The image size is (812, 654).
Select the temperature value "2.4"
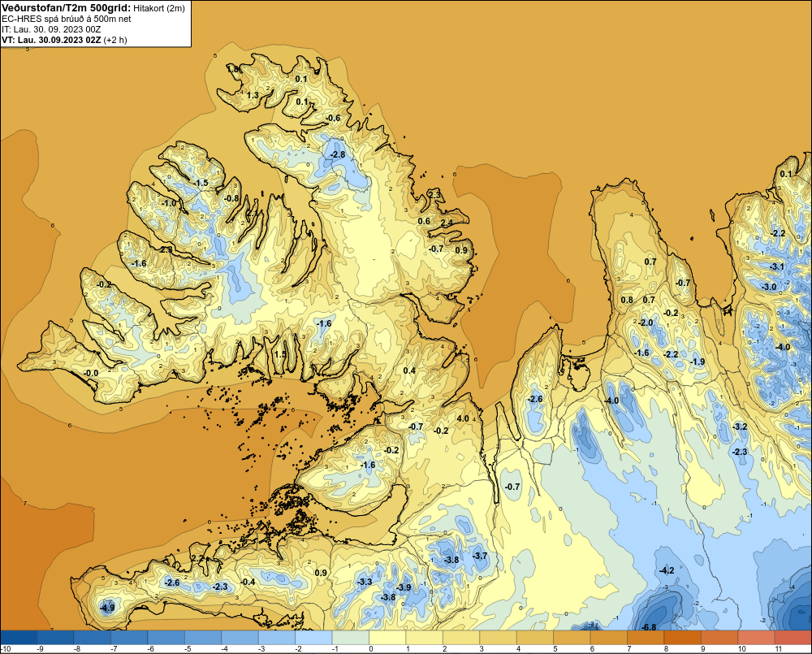tap(447, 223)
